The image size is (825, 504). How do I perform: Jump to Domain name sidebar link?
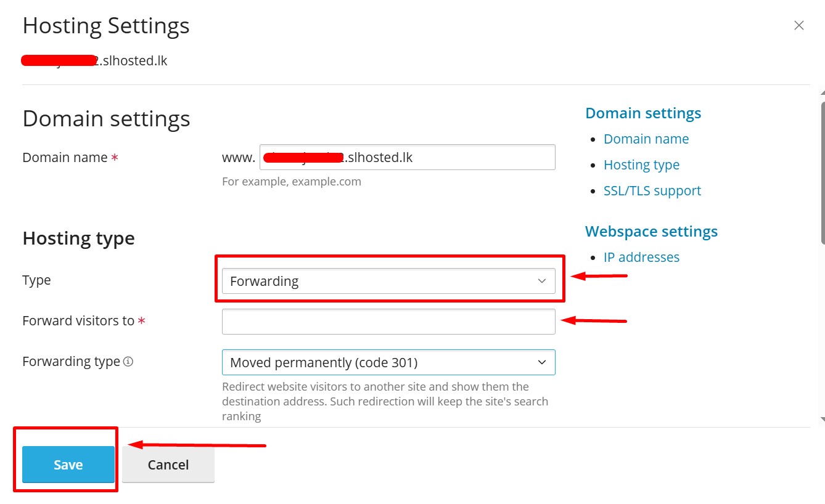pos(646,139)
